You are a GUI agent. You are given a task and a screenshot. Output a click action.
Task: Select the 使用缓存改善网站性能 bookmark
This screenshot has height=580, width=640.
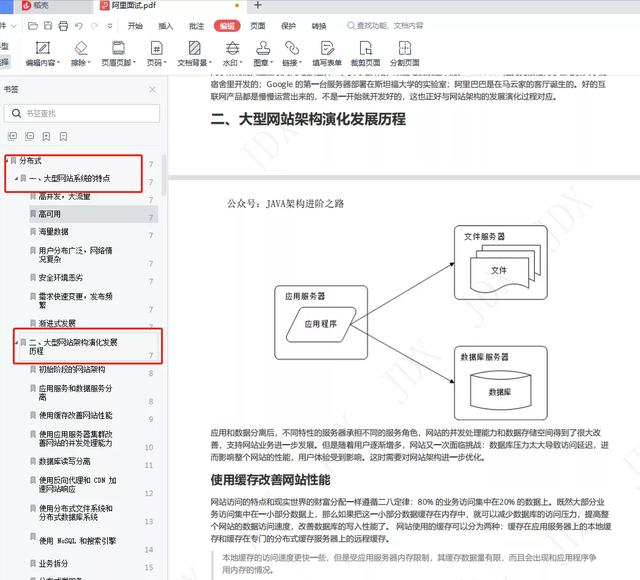click(x=76, y=415)
